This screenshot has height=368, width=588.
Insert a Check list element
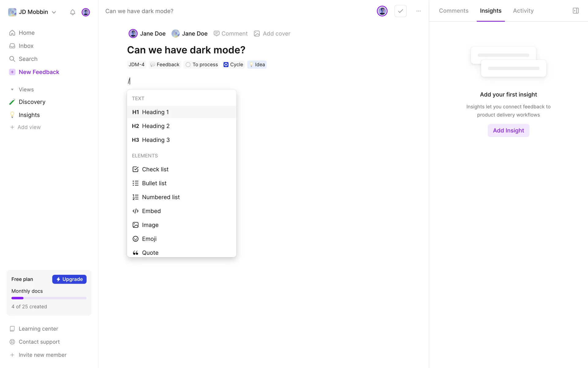pos(155,169)
